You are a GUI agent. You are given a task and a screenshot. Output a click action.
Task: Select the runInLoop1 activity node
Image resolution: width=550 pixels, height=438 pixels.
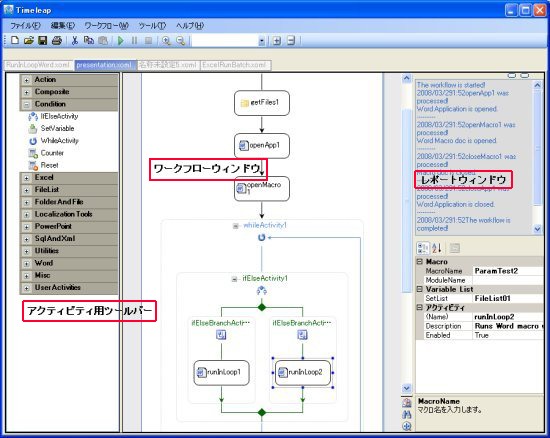[x=221, y=372]
